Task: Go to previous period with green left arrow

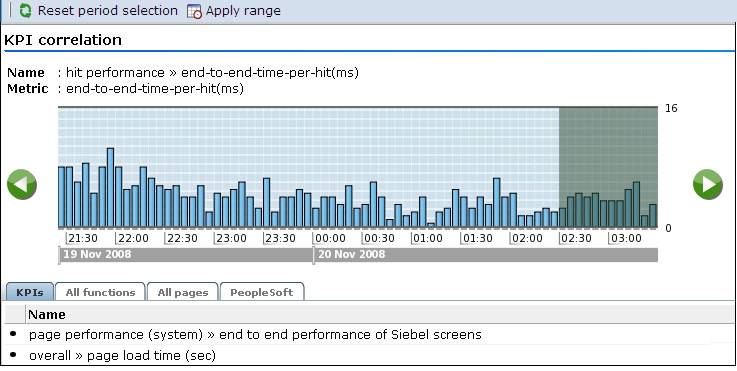Action: pos(22,184)
